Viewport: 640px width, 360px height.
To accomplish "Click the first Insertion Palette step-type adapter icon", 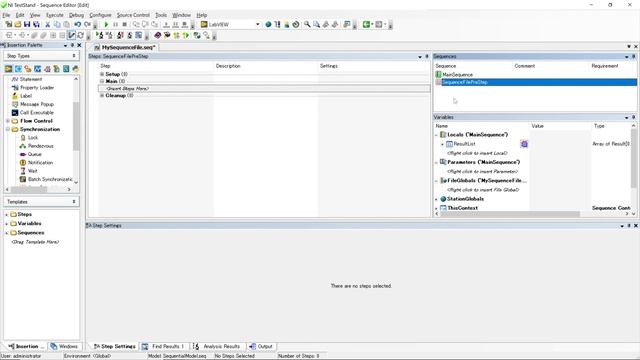I will coord(9,69).
